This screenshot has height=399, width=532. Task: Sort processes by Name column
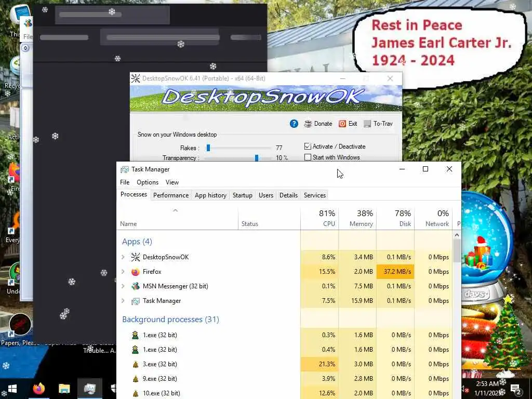(x=178, y=218)
